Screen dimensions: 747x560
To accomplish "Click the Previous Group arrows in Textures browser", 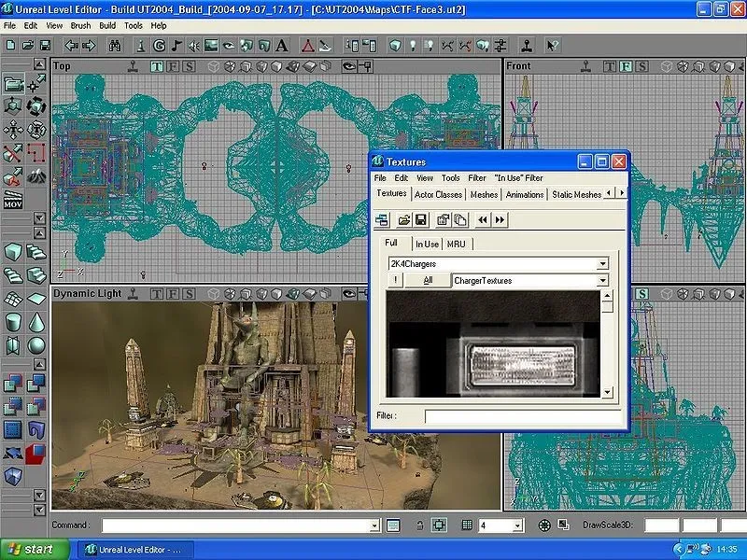I will (x=482, y=218).
